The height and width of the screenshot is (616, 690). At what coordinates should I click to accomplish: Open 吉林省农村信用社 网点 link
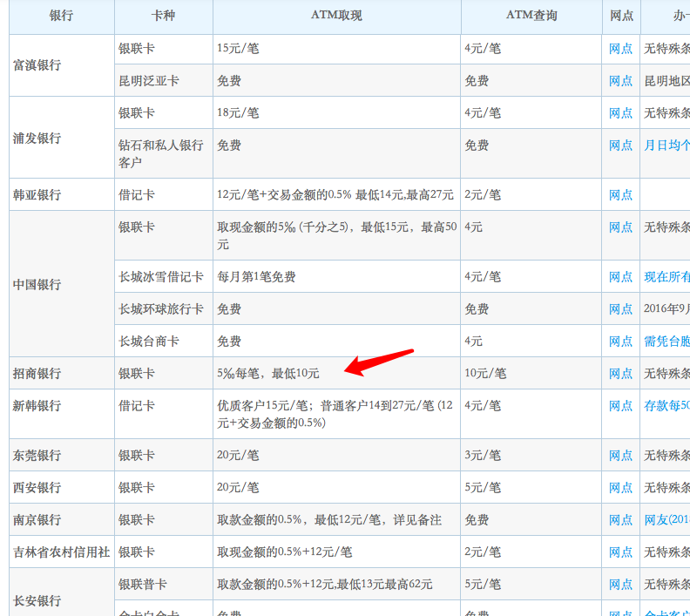[620, 552]
